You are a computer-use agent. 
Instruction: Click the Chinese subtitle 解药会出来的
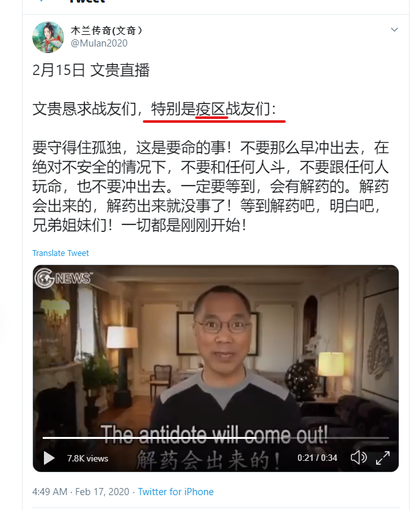point(208,460)
